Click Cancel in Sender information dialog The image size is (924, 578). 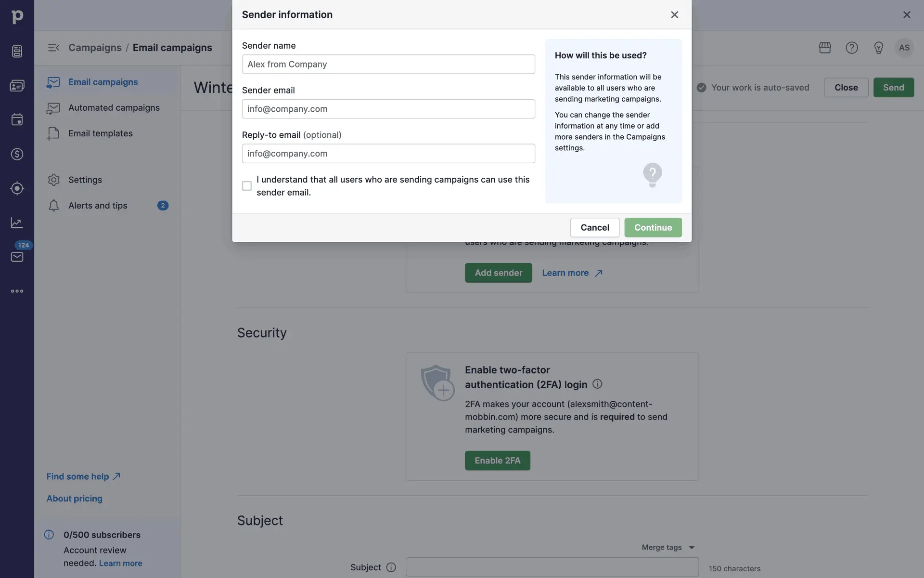click(x=594, y=227)
